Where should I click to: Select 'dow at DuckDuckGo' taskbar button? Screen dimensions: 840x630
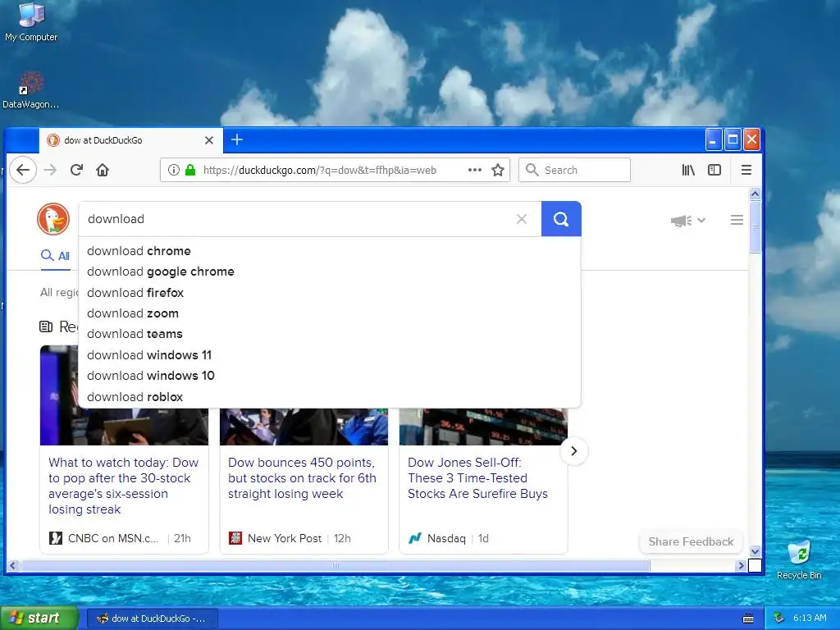tap(152, 619)
